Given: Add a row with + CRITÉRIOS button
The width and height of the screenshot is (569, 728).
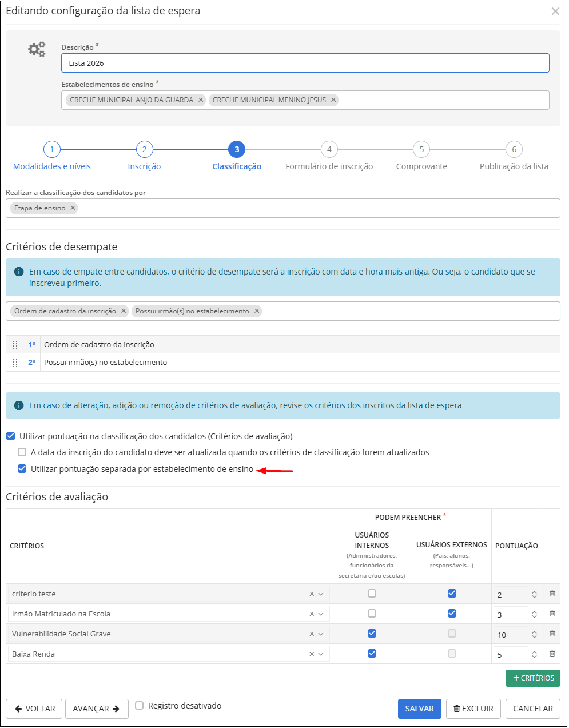Looking at the screenshot, I should [x=533, y=678].
